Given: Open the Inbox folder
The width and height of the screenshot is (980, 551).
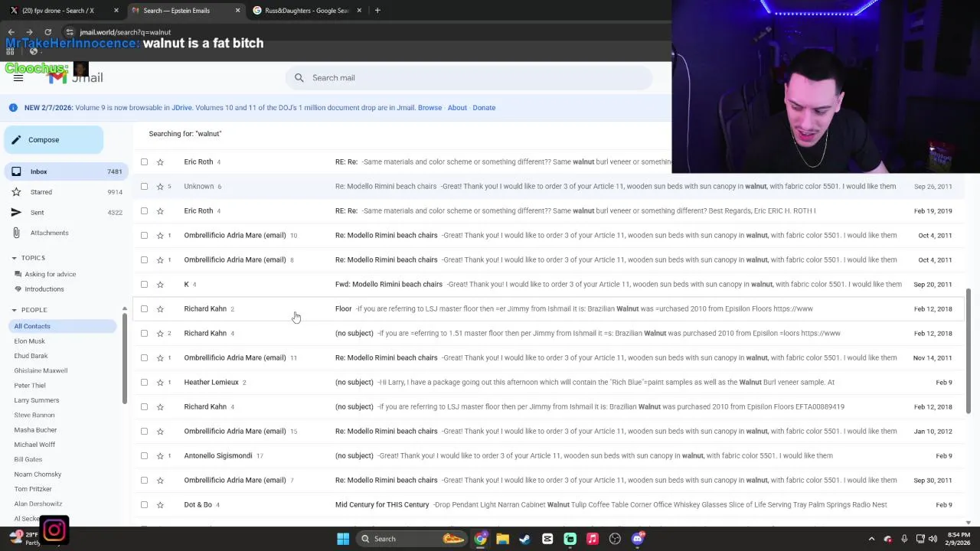Looking at the screenshot, I should (x=65, y=171).
